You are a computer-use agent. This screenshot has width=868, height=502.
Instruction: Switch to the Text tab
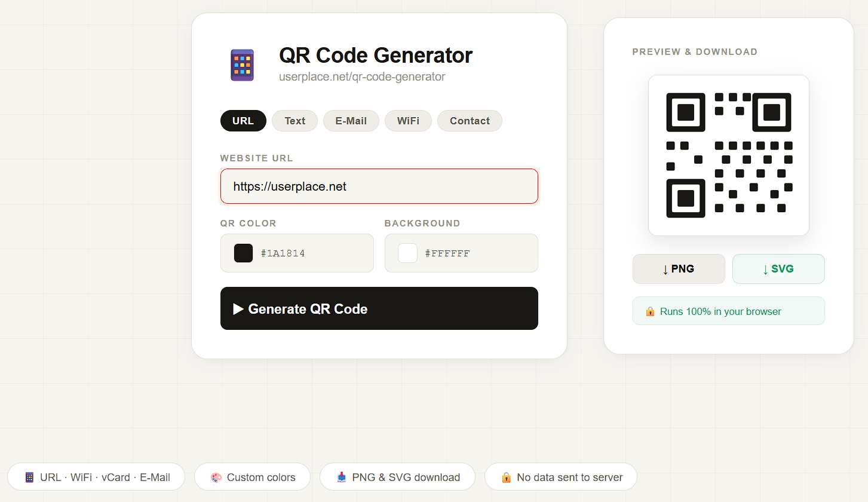click(295, 120)
